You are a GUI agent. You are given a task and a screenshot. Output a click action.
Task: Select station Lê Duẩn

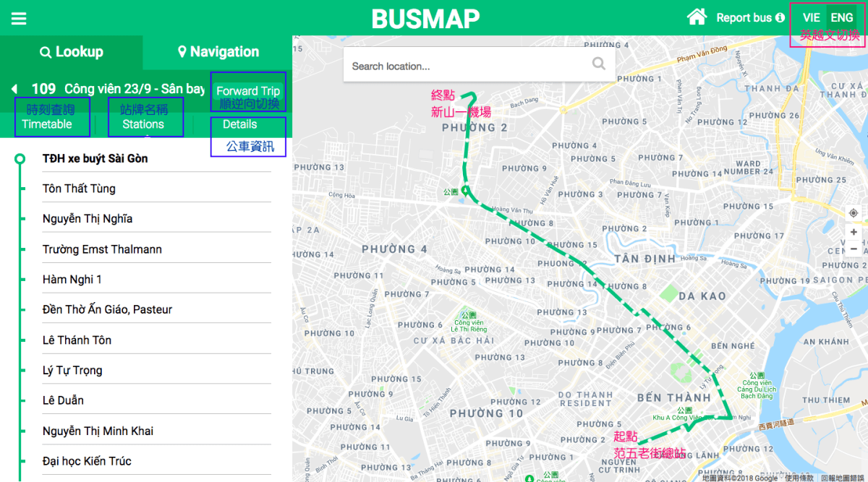click(x=157, y=400)
